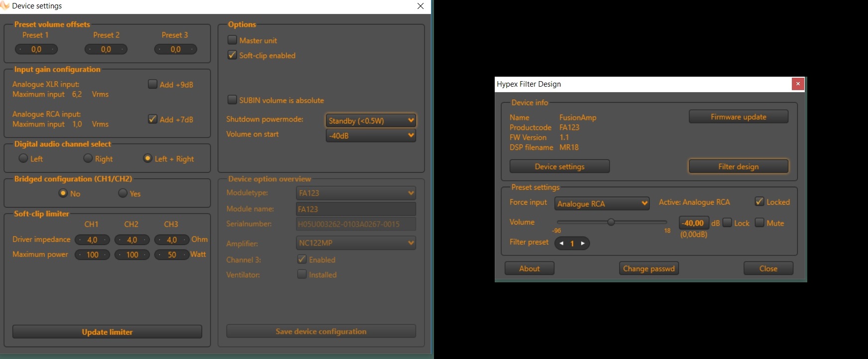Go to previous filter preset arrow
The image size is (868, 359).
tap(562, 243)
